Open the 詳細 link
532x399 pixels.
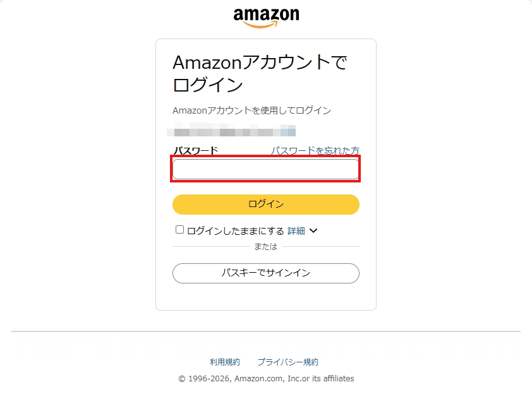tap(296, 231)
